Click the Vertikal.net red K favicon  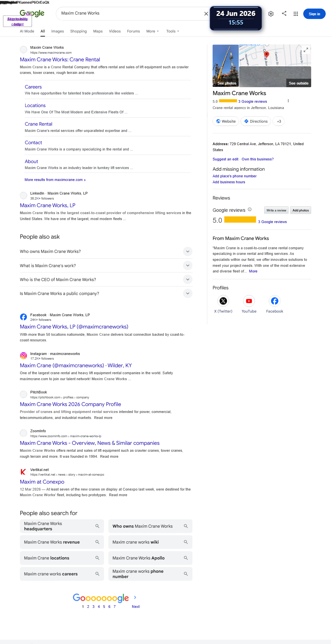tap(24, 472)
